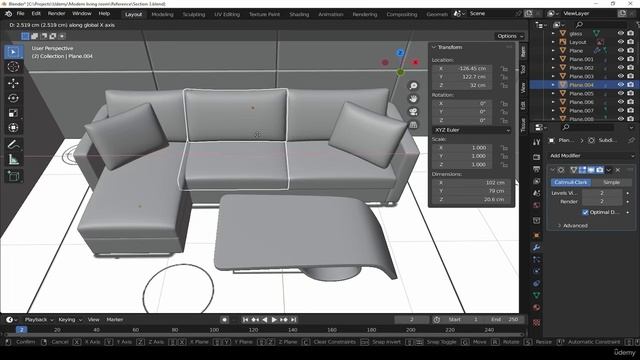This screenshot has width=640, height=360.
Task: Toggle modifier show in edit mode icon
Action: point(582,170)
